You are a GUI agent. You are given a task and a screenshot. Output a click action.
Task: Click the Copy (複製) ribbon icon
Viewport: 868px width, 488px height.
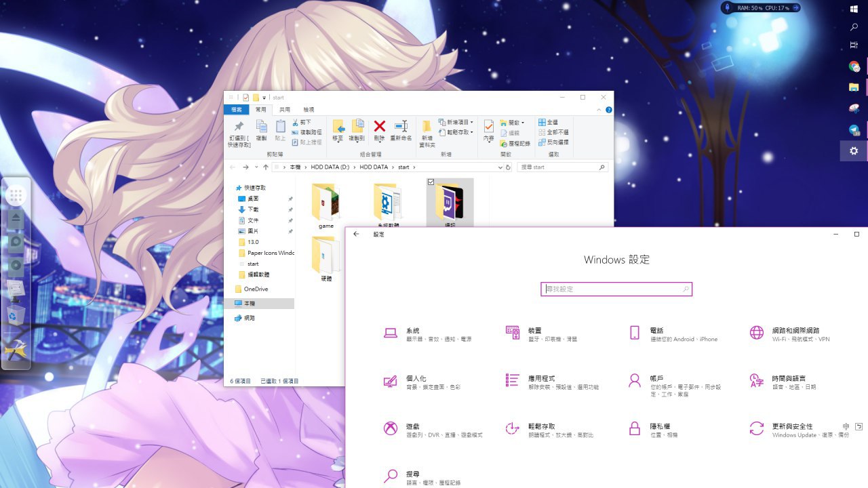(261, 129)
